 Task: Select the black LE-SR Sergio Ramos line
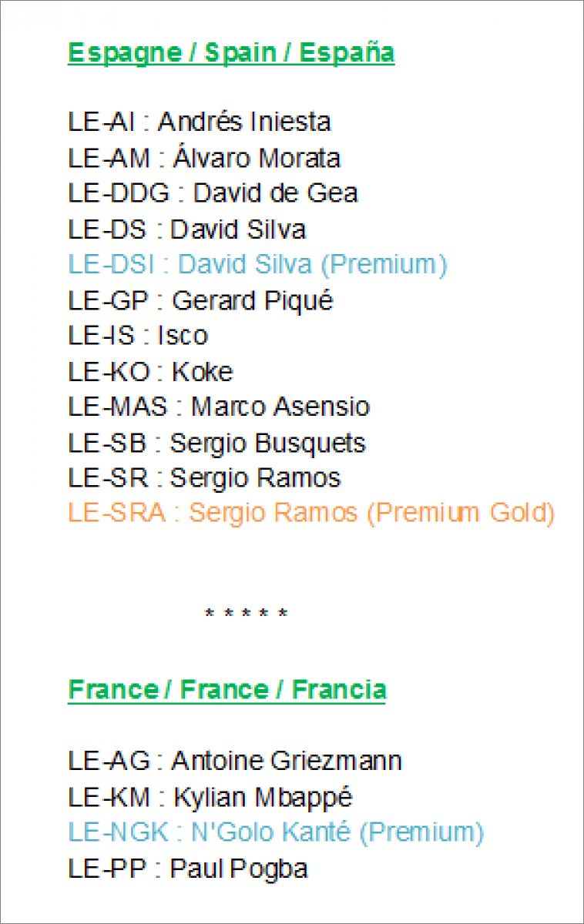(204, 478)
